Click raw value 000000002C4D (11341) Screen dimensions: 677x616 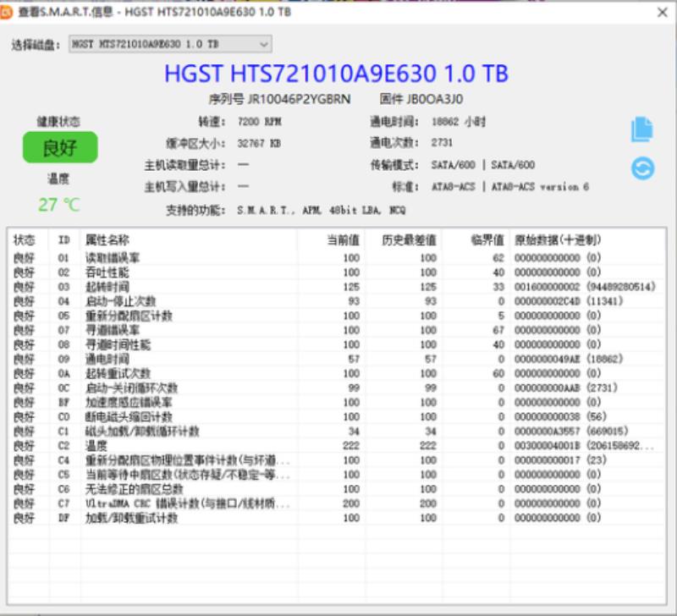pos(569,301)
